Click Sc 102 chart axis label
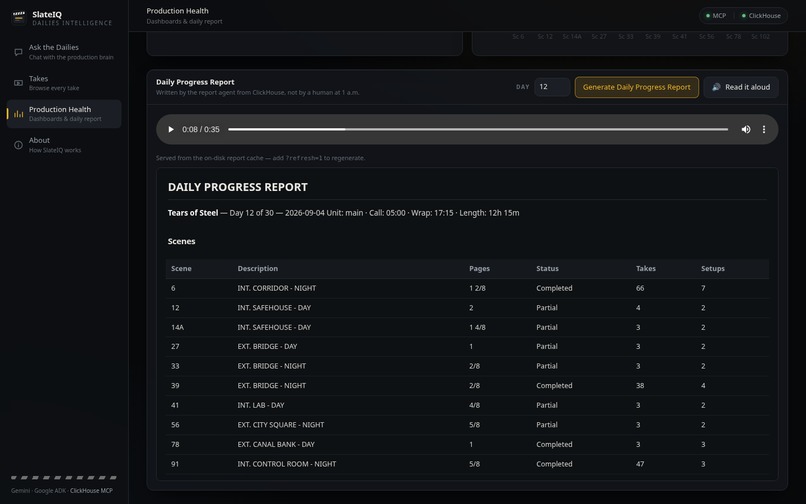Image resolution: width=806 pixels, height=504 pixels. pyautogui.click(x=760, y=37)
